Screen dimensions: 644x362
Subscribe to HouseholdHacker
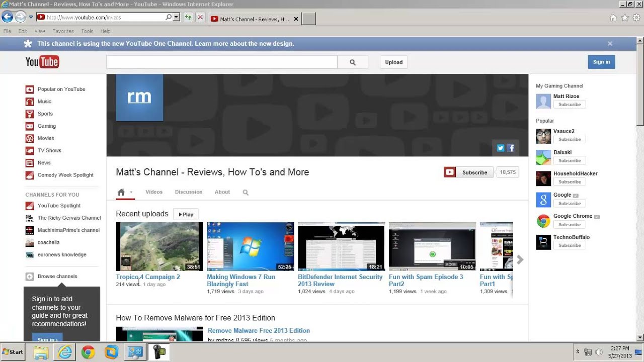click(570, 182)
